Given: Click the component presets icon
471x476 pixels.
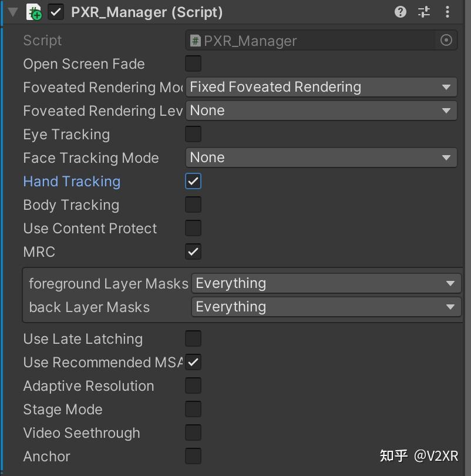Looking at the screenshot, I should 423,12.
